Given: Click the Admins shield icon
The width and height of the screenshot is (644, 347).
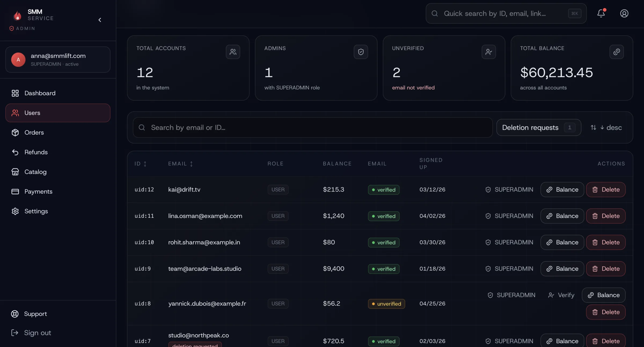Looking at the screenshot, I should (361, 52).
